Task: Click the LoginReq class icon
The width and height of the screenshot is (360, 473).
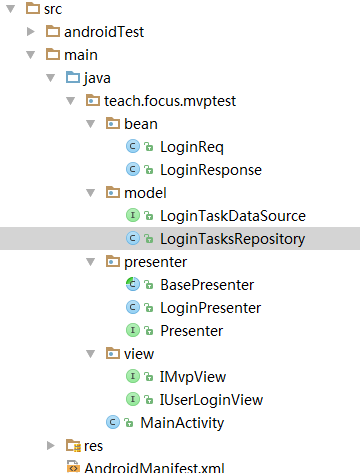Action: coord(133,147)
